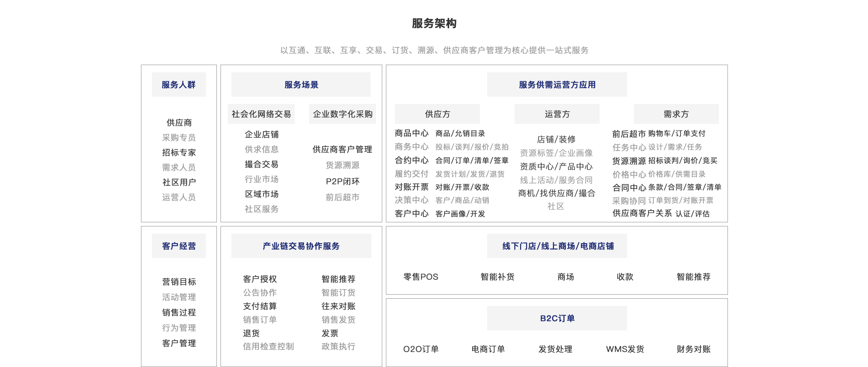Select the WMS发货 item
Viewport: 868px width, 367px height.
[625, 349]
